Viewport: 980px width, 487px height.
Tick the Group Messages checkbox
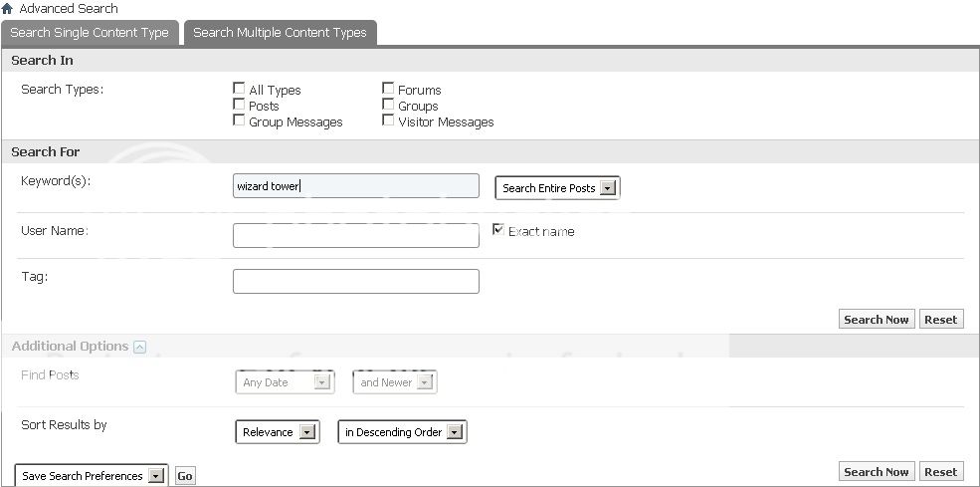coord(239,121)
